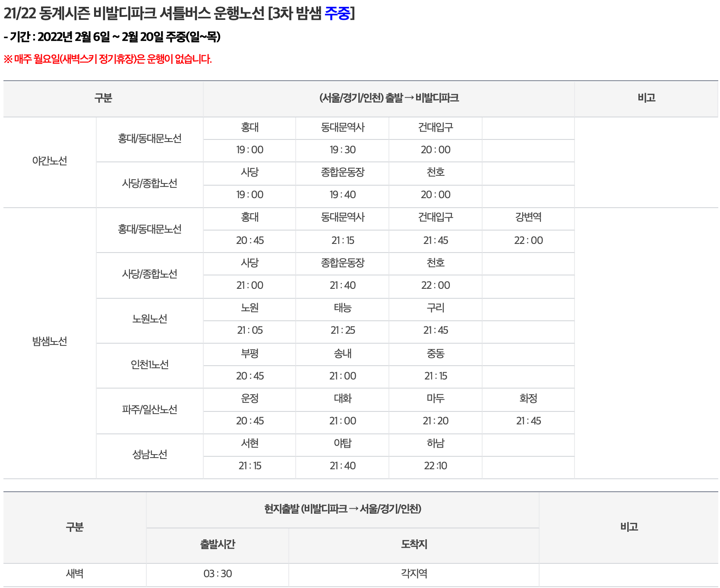Click the 노원노선 route label
Screen dimensions: 720x588
click(149, 319)
